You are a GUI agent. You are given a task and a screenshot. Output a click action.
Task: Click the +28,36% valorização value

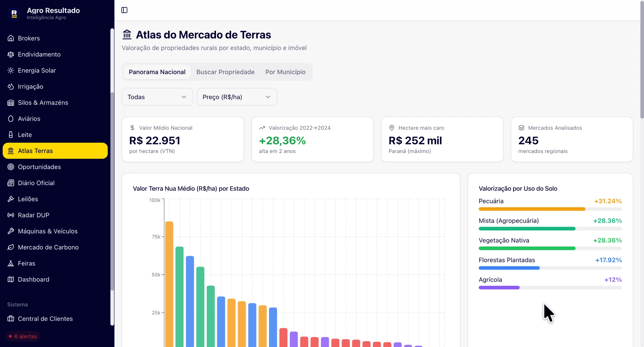282,141
